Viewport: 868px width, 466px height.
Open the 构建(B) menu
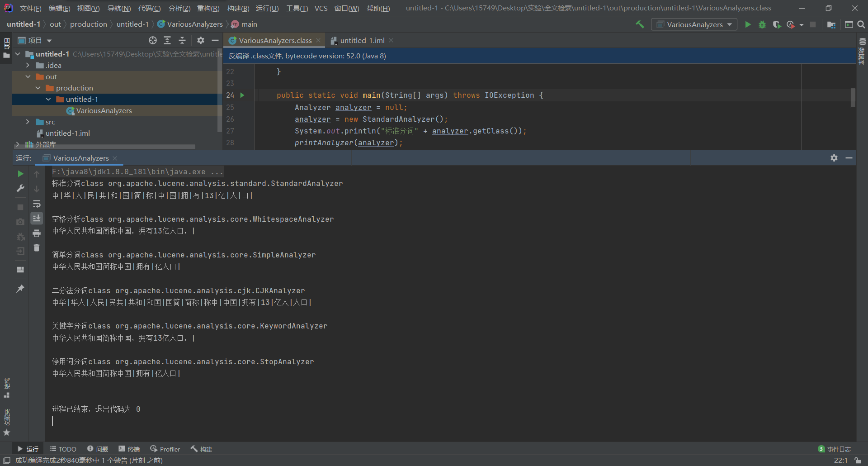coord(238,8)
